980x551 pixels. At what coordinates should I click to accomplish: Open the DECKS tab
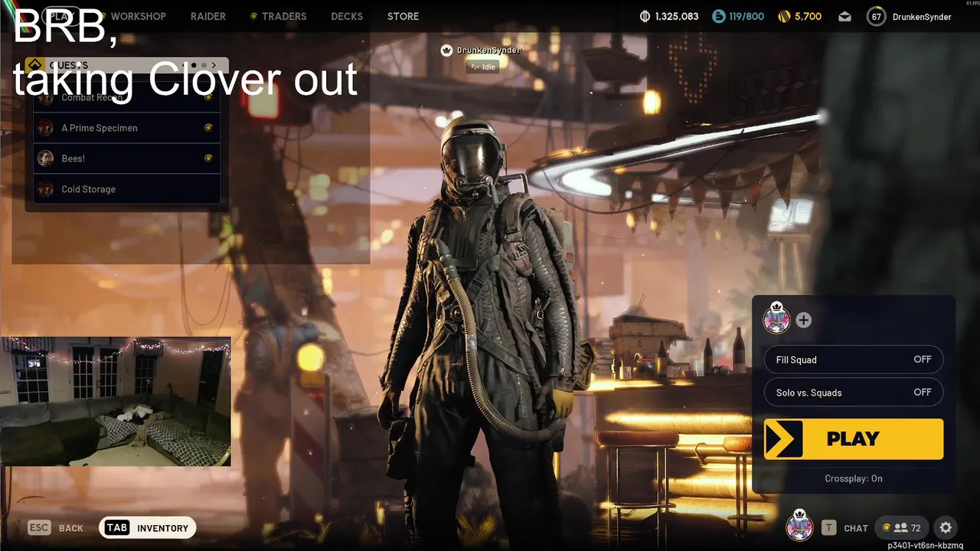[347, 16]
